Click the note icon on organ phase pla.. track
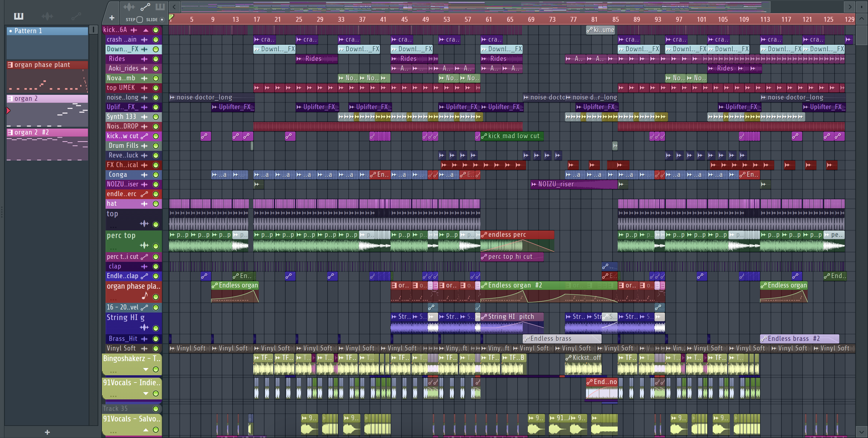The height and width of the screenshot is (438, 868). point(145,296)
